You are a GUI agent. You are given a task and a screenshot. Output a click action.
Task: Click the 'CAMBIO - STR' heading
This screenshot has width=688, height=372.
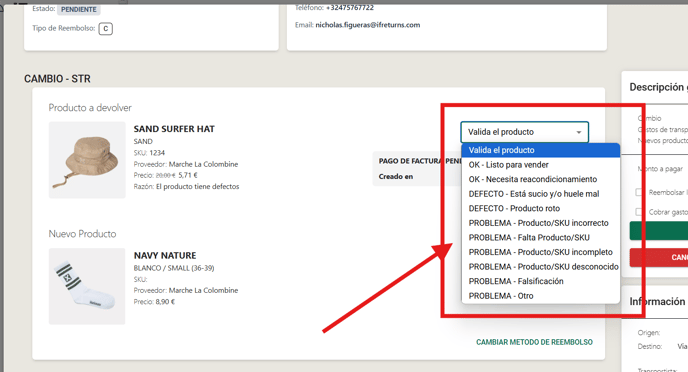[57, 79]
